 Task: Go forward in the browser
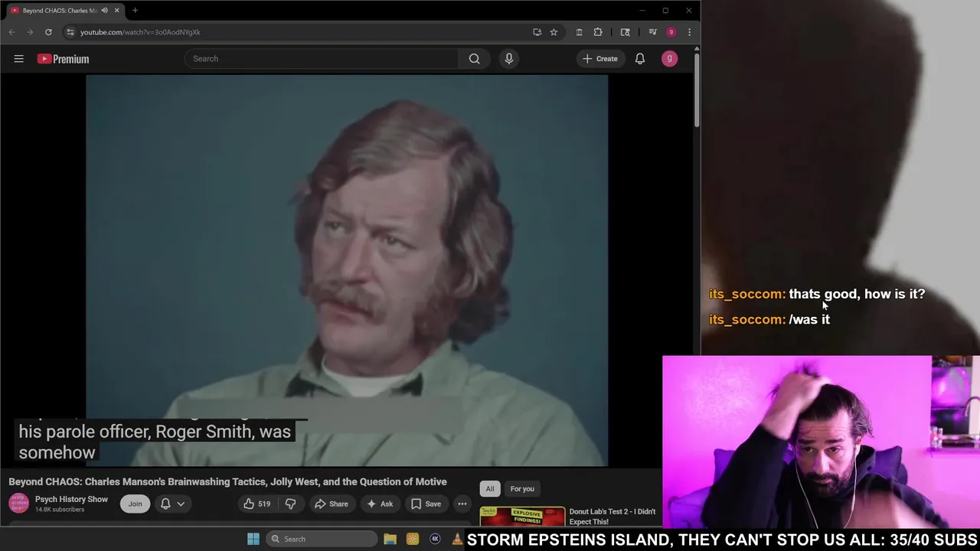30,32
